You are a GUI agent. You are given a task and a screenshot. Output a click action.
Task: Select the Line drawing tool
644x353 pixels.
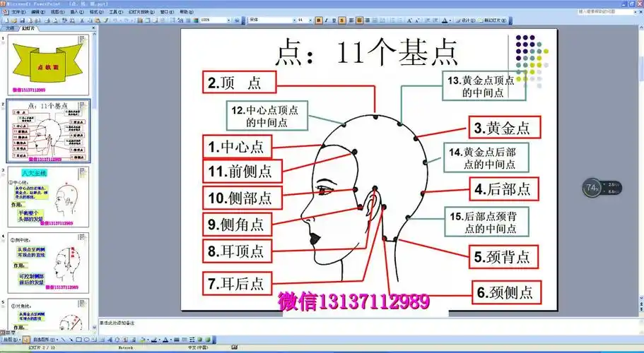pos(63,340)
